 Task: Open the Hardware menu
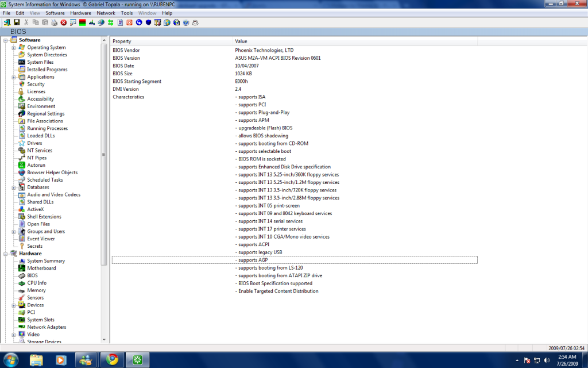coord(80,13)
